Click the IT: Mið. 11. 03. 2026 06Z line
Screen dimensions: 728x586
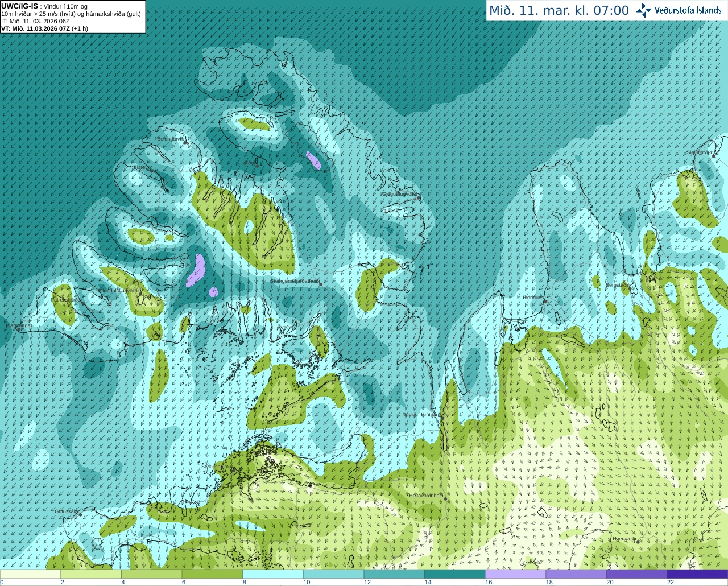(35, 21)
